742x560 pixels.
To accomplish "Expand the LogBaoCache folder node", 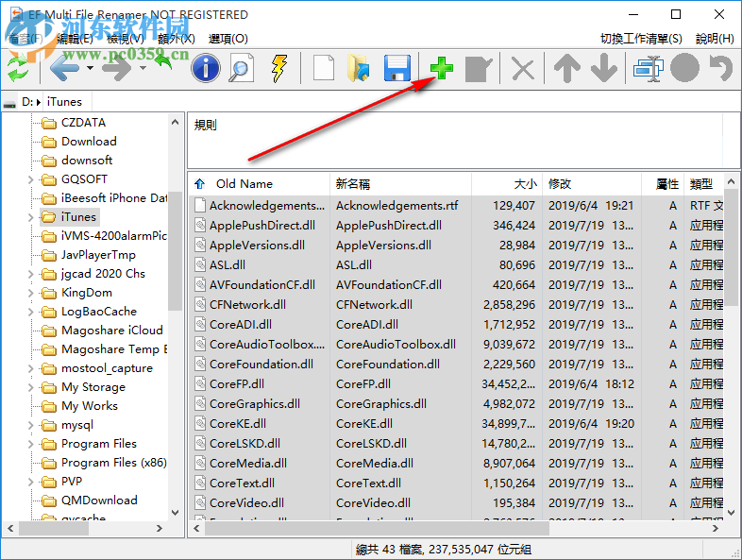I will pyautogui.click(x=31, y=312).
